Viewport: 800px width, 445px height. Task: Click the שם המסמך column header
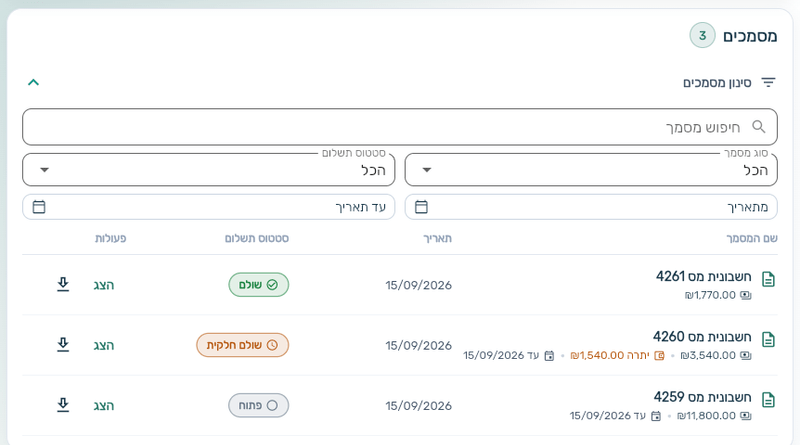(x=752, y=238)
